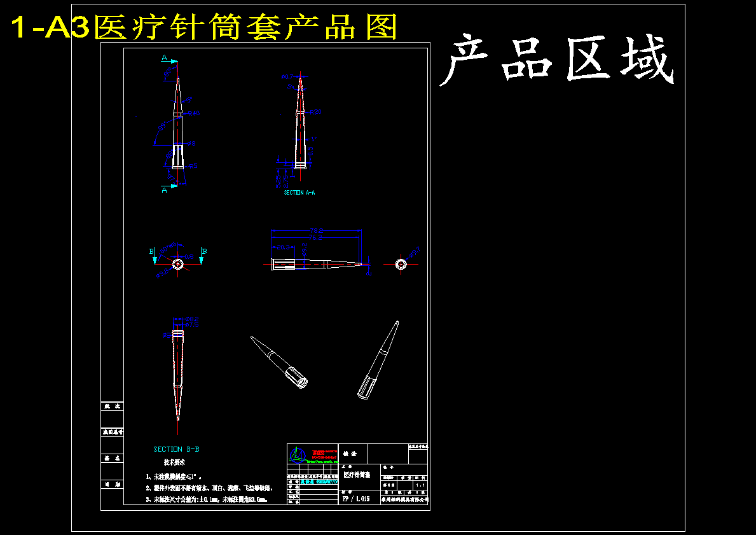Select the 5.25 vertical dimension
This screenshot has width=756, height=535.
point(278,181)
